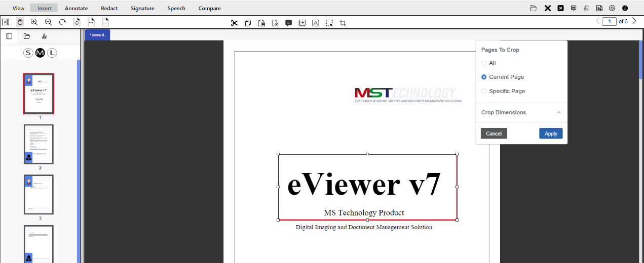Click the crop box bottom-right handle

457,220
